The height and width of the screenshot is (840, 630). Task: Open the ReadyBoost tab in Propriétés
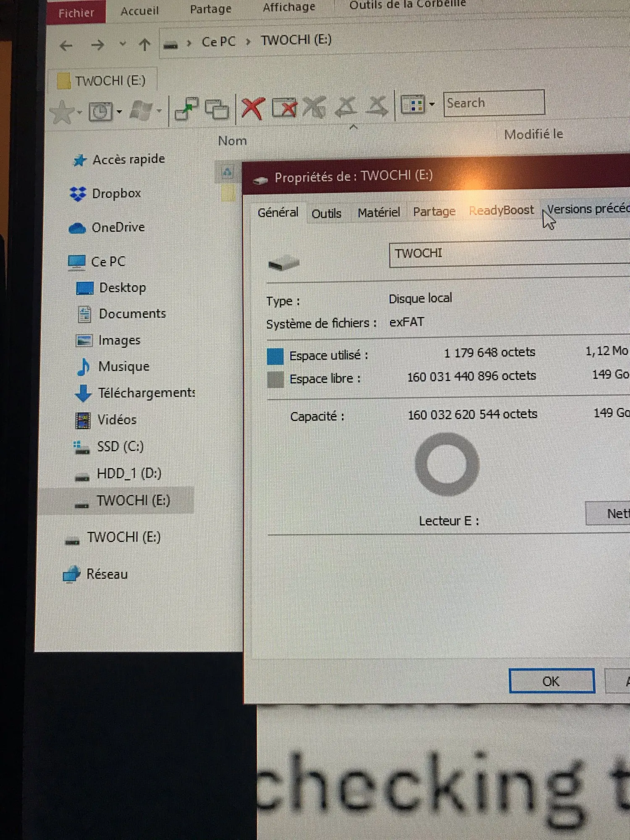pyautogui.click(x=501, y=210)
